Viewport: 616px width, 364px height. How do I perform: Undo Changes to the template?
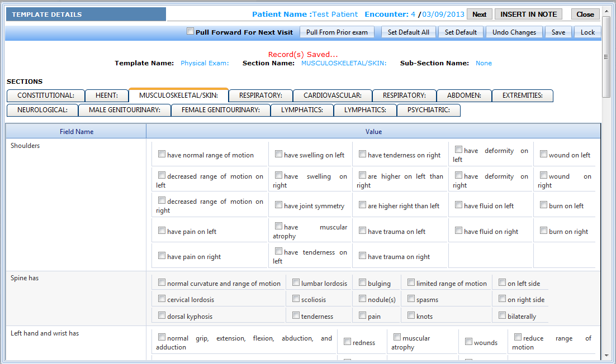pyautogui.click(x=514, y=32)
